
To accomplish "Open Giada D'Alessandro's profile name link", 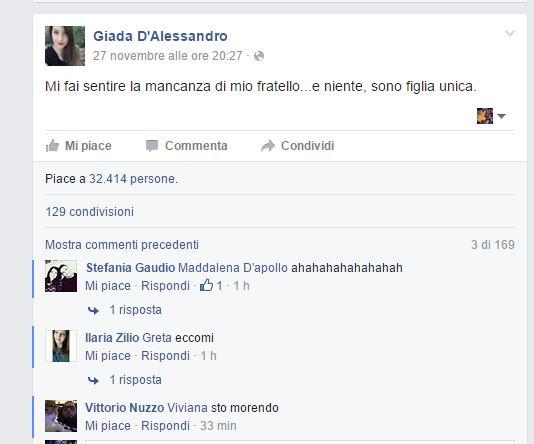I will 160,36.
